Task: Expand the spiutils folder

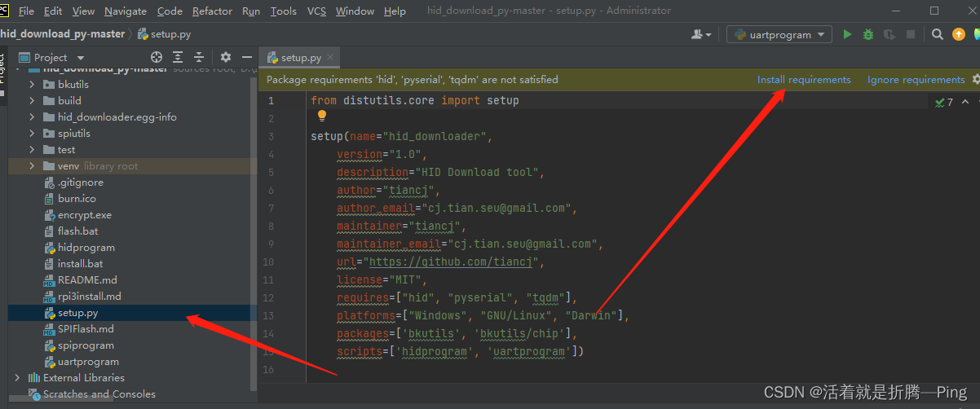Action: [32, 134]
